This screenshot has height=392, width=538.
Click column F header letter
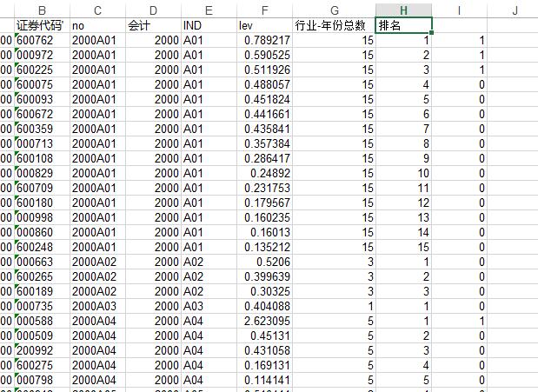pyautogui.click(x=264, y=10)
